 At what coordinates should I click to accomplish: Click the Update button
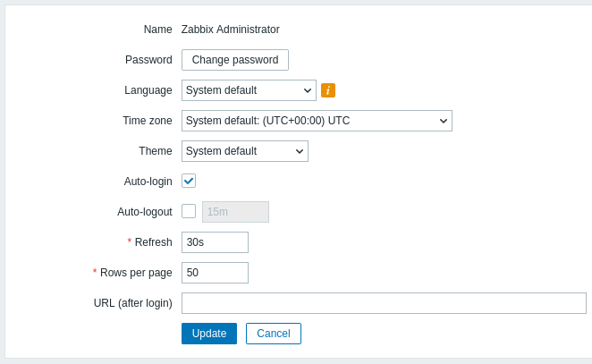(x=209, y=334)
